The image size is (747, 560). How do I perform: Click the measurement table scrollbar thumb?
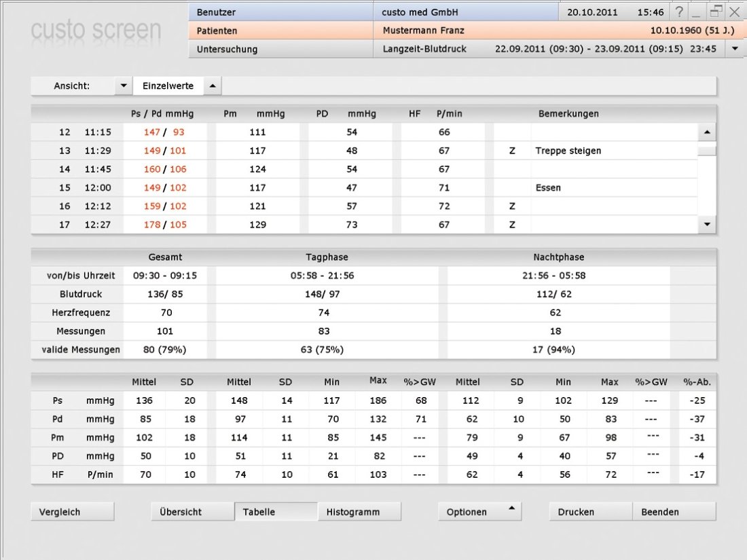pyautogui.click(x=707, y=151)
